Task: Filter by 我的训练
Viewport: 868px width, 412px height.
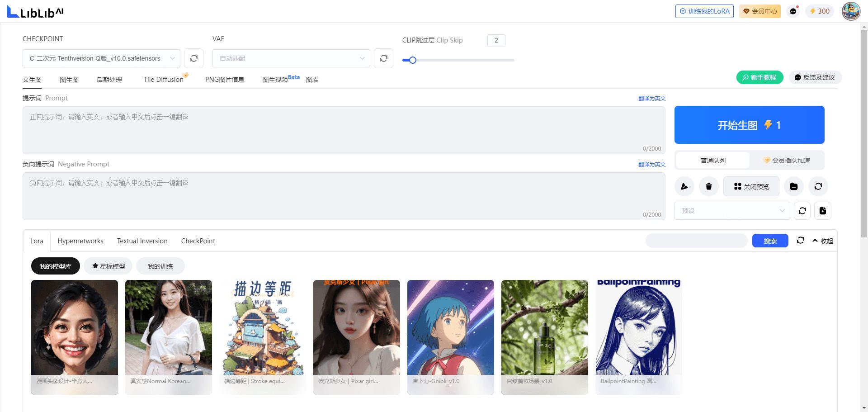Action: tap(160, 266)
